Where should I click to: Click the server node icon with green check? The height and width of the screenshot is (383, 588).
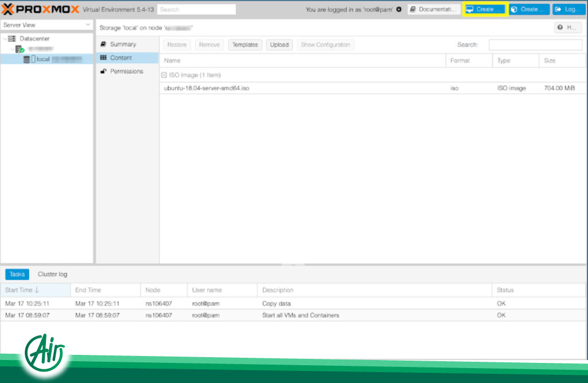pyautogui.click(x=20, y=49)
